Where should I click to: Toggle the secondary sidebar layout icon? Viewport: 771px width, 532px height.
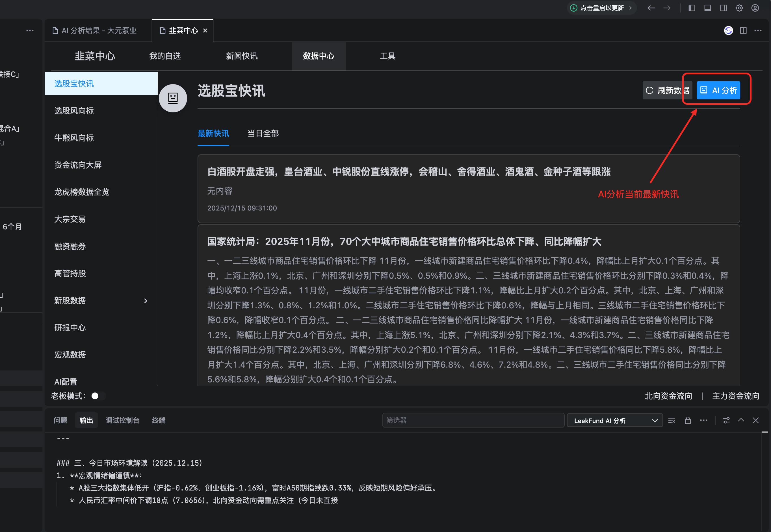[x=723, y=8]
